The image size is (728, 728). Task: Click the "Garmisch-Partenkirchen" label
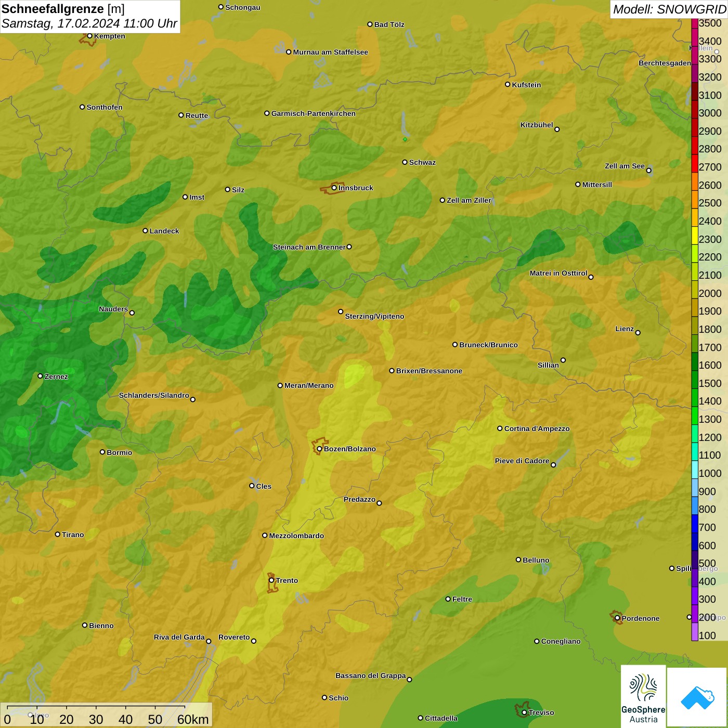[x=314, y=113]
